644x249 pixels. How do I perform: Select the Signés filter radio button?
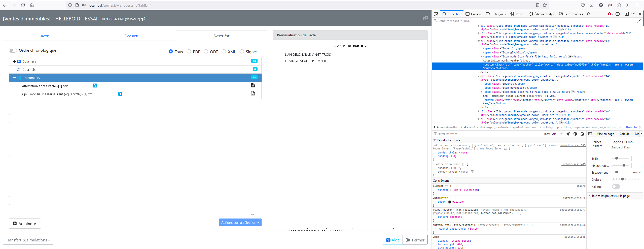pos(242,51)
